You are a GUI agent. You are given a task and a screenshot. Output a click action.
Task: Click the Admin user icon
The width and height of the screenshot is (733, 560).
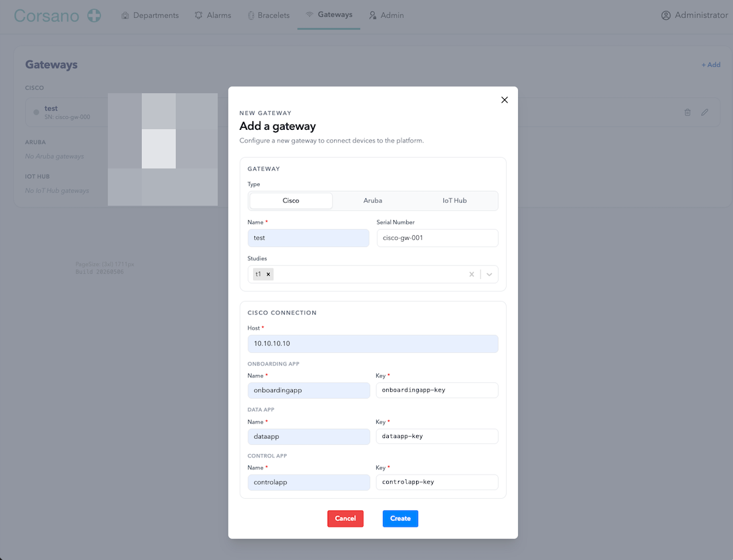click(373, 15)
